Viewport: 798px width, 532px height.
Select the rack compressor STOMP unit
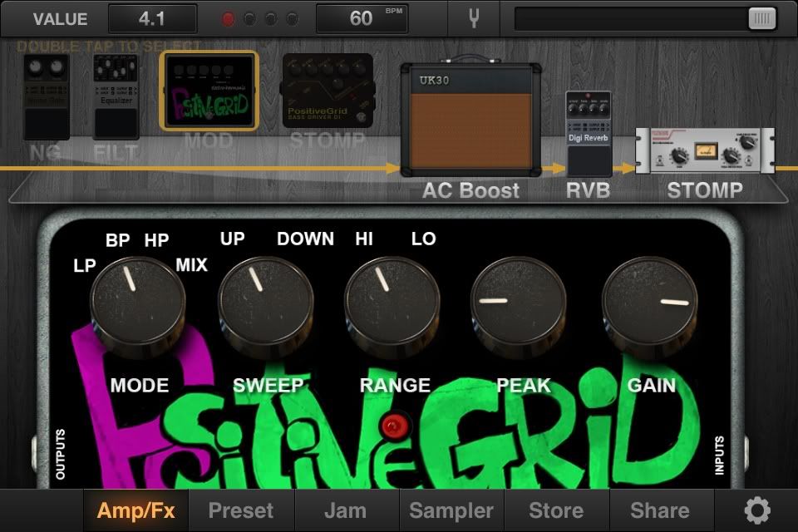click(705, 150)
